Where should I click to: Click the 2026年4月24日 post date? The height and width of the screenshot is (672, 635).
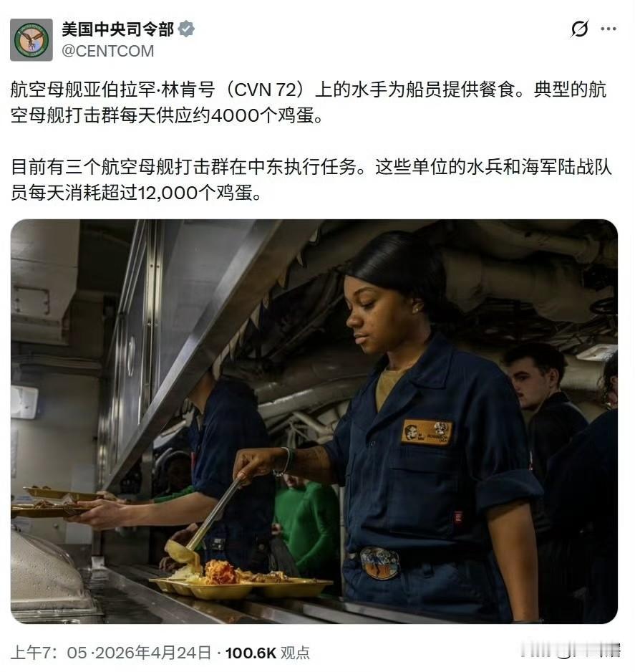[x=153, y=653]
